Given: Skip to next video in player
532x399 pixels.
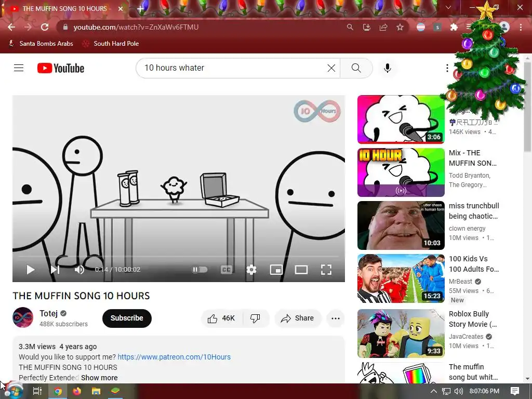Looking at the screenshot, I should tap(55, 270).
